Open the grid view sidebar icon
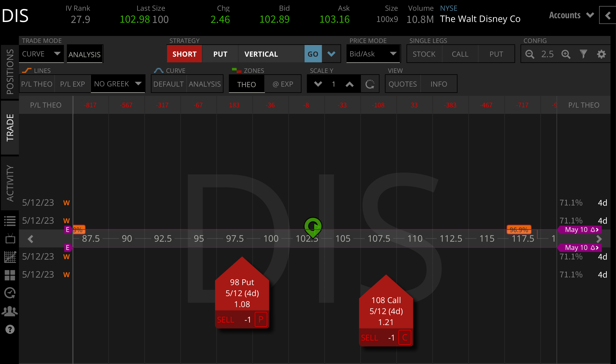The height and width of the screenshot is (364, 616). 10,275
